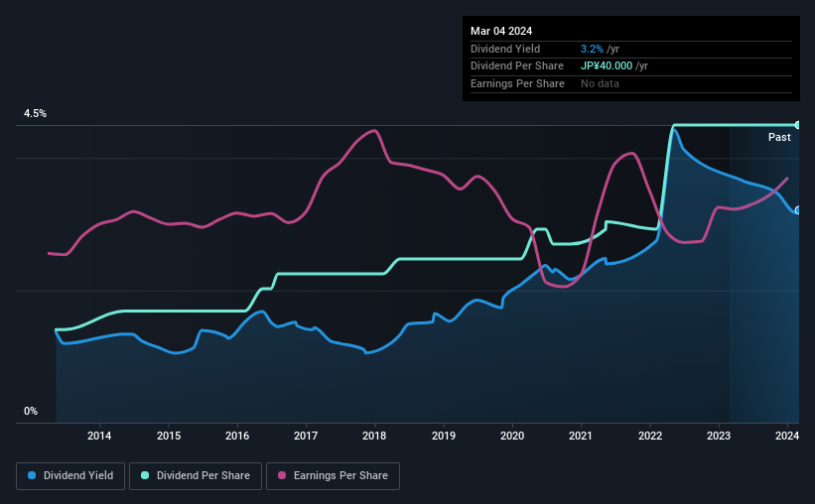815x504 pixels.
Task: Toggle the Dividend Per Share legend button
Action: [196, 476]
